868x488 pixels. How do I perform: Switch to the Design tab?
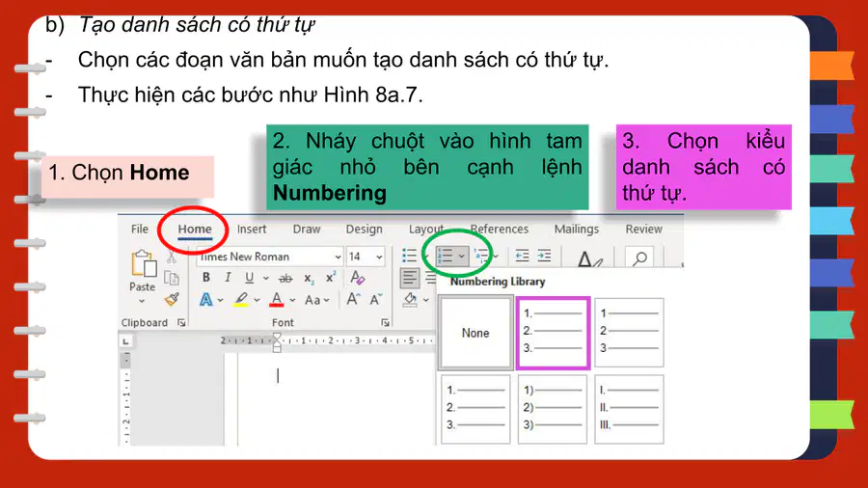(364, 230)
